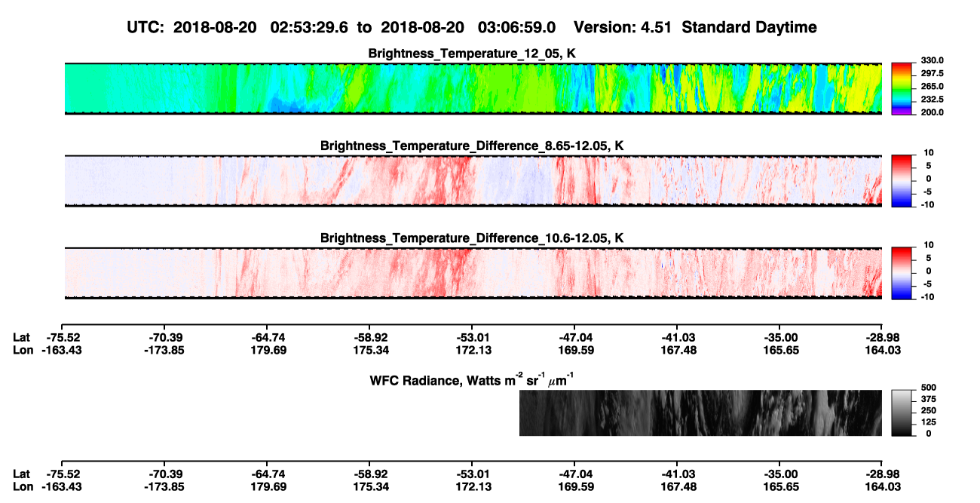Click the 10.6-12.05 temperature difference strip

tap(473, 273)
